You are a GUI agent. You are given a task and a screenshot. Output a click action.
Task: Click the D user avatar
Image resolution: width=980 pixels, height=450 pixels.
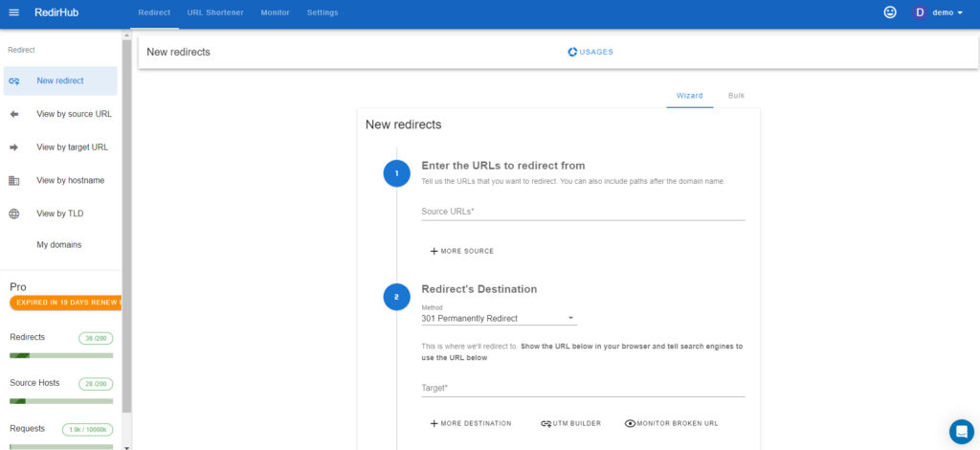click(920, 12)
